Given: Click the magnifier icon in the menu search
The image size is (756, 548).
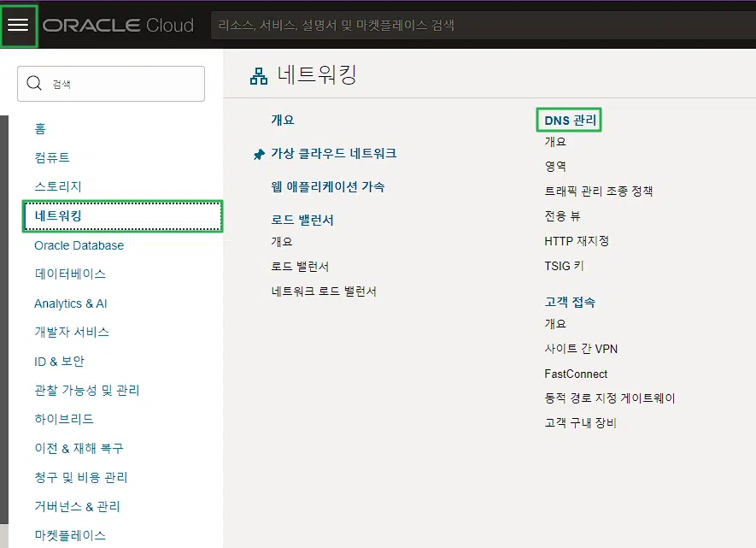Looking at the screenshot, I should point(34,83).
